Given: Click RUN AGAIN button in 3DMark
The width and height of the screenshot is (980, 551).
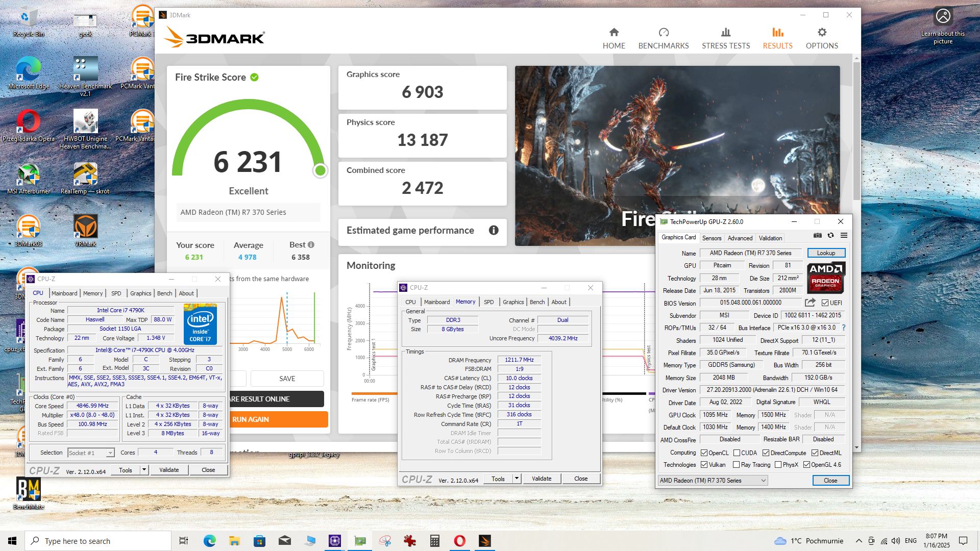Looking at the screenshot, I should [278, 419].
